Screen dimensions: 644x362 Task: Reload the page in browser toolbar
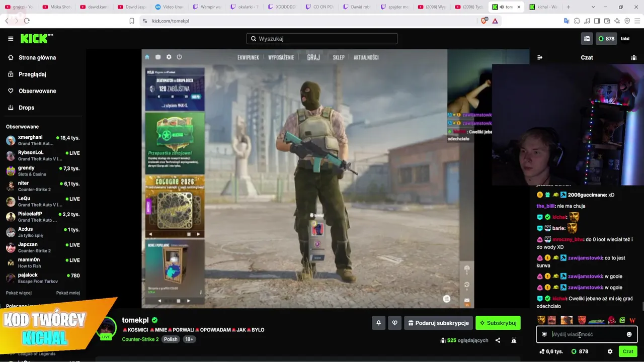coord(27,21)
